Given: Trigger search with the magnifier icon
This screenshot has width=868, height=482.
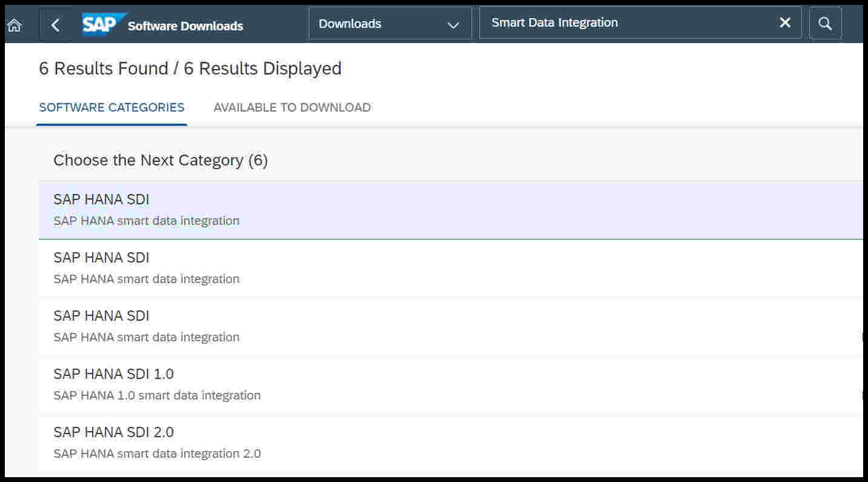Looking at the screenshot, I should click(x=825, y=23).
